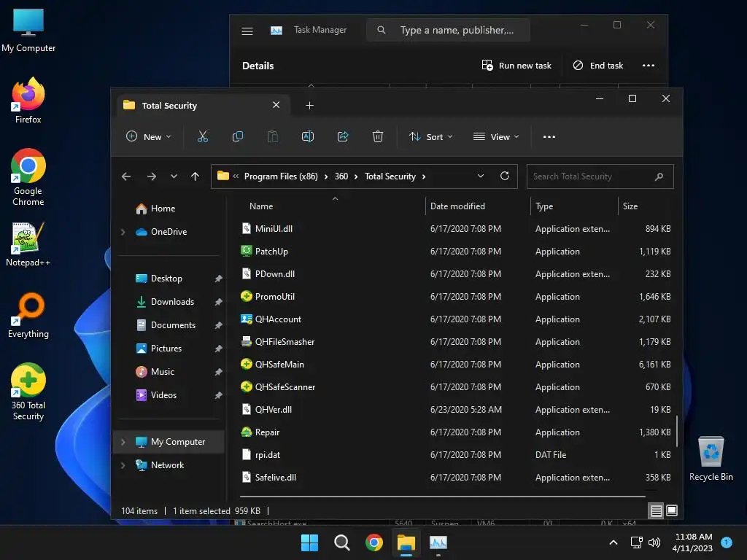Click the Cut scissors icon in Explorer toolbar
This screenshot has height=560, width=747.
tap(203, 136)
